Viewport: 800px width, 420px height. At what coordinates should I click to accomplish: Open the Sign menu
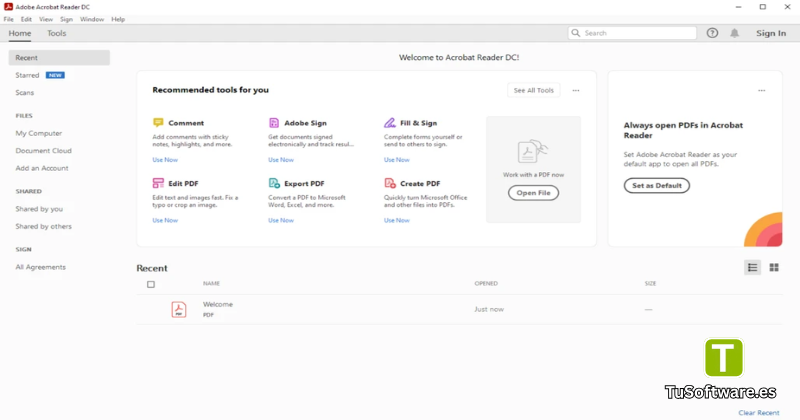[66, 19]
